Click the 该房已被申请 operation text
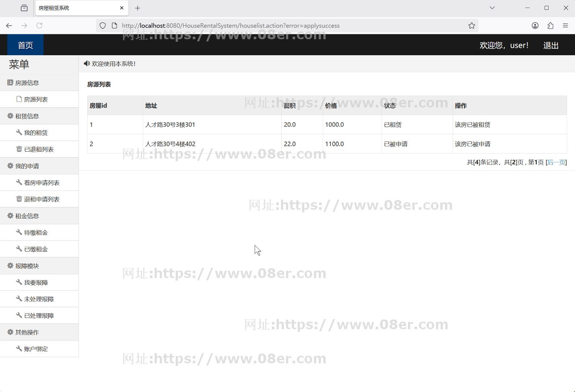 (473, 144)
